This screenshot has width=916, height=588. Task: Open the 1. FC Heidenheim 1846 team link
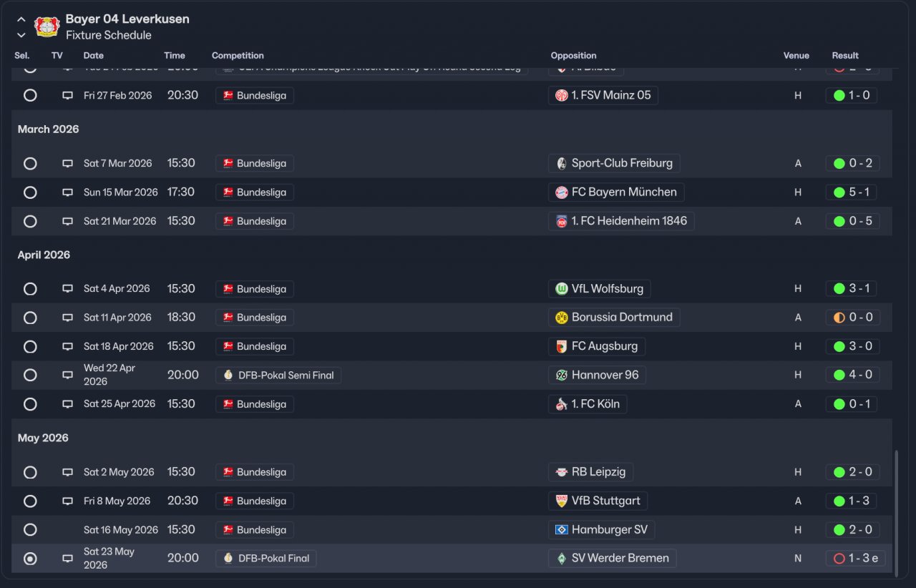[628, 221]
